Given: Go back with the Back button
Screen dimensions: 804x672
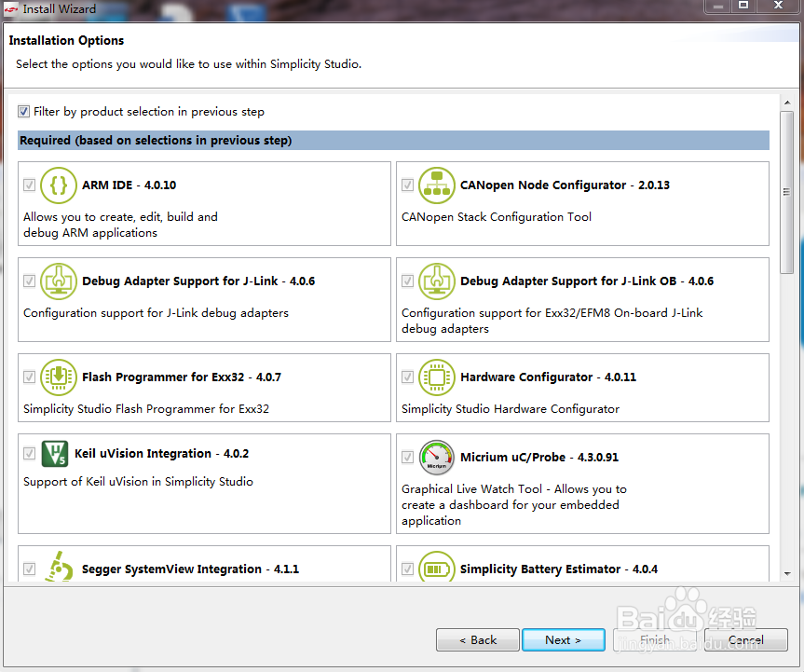Looking at the screenshot, I should click(x=478, y=640).
